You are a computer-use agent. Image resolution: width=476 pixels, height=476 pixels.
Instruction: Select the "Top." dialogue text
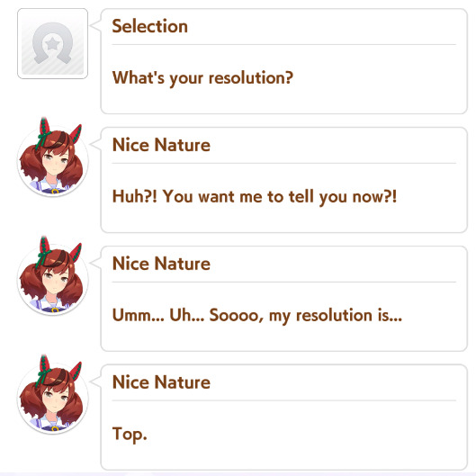coord(130,434)
